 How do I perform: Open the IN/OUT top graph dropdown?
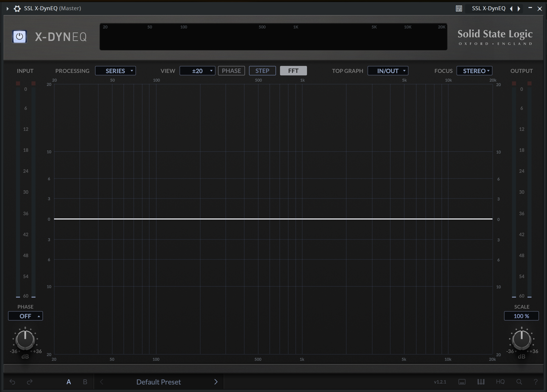(x=387, y=71)
